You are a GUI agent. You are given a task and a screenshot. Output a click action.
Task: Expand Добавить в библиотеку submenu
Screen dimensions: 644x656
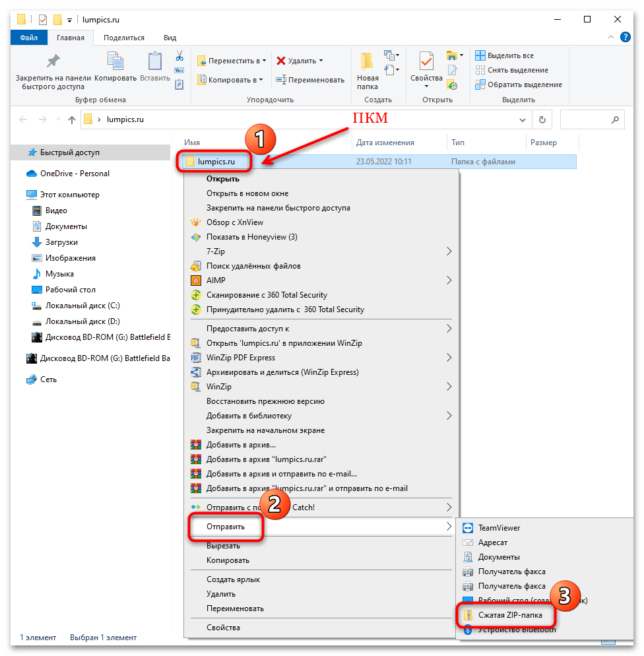pyautogui.click(x=449, y=416)
